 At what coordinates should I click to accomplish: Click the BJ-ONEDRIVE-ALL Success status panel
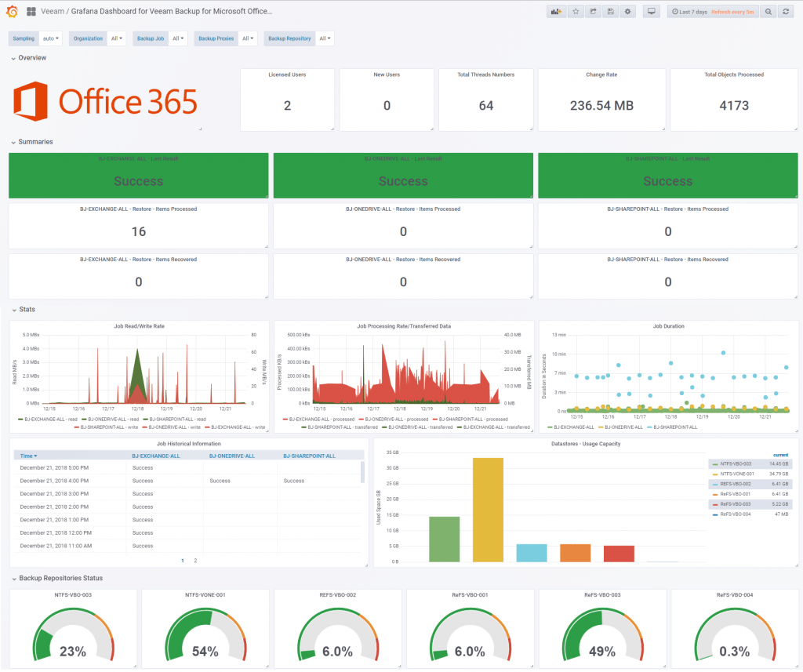point(403,176)
